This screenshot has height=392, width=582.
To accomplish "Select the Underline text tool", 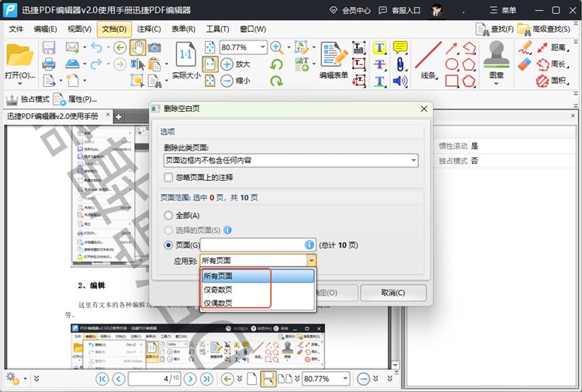I will coord(379,81).
